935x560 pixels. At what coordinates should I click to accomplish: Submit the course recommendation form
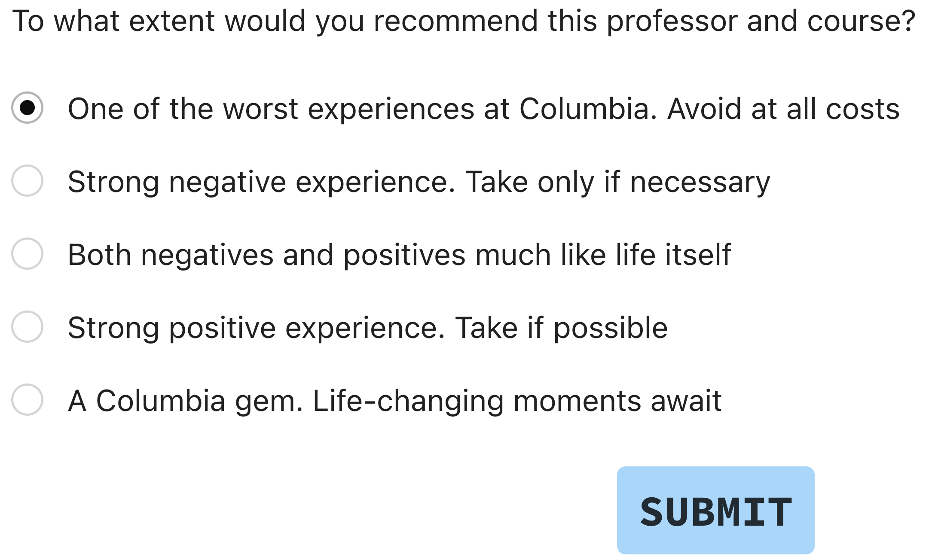pyautogui.click(x=716, y=511)
